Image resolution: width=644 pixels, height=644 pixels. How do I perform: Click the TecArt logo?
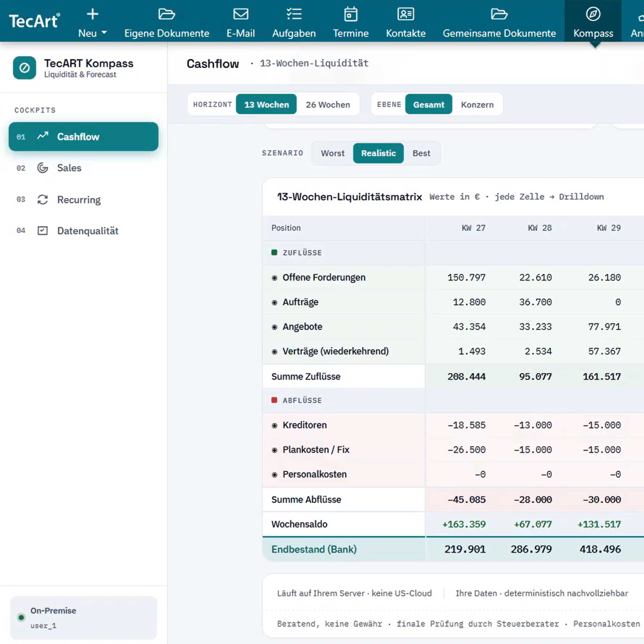(x=34, y=21)
